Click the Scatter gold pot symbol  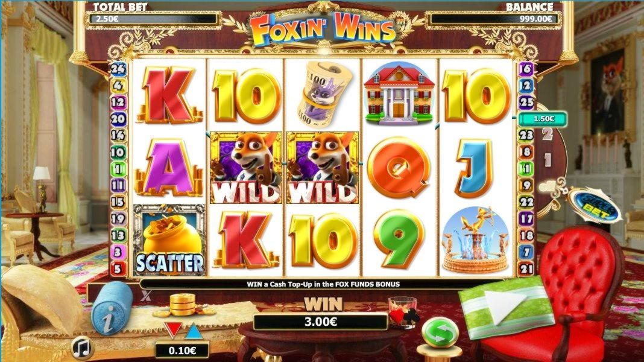[169, 240]
